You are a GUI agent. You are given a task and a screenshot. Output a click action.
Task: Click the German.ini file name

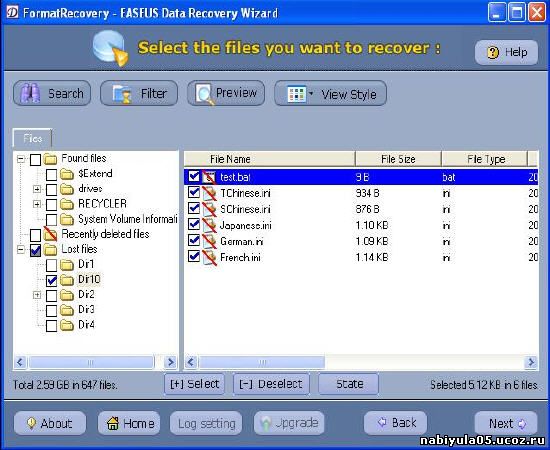(x=242, y=241)
